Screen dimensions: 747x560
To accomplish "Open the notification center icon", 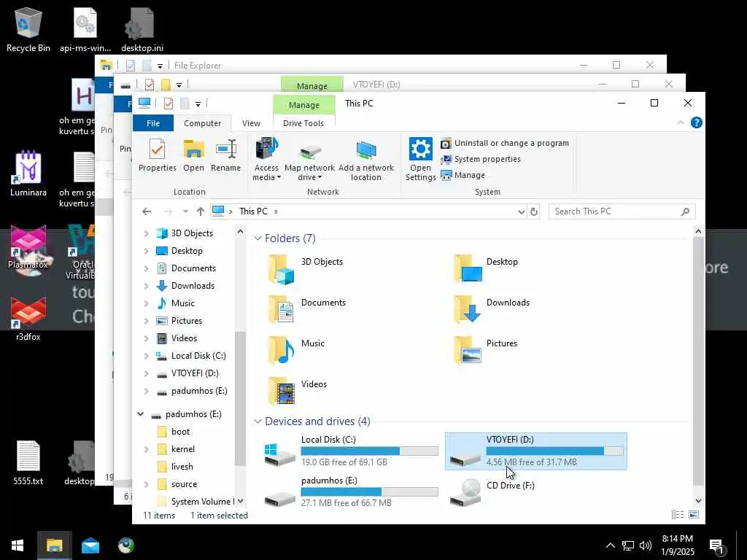I will click(x=716, y=545).
